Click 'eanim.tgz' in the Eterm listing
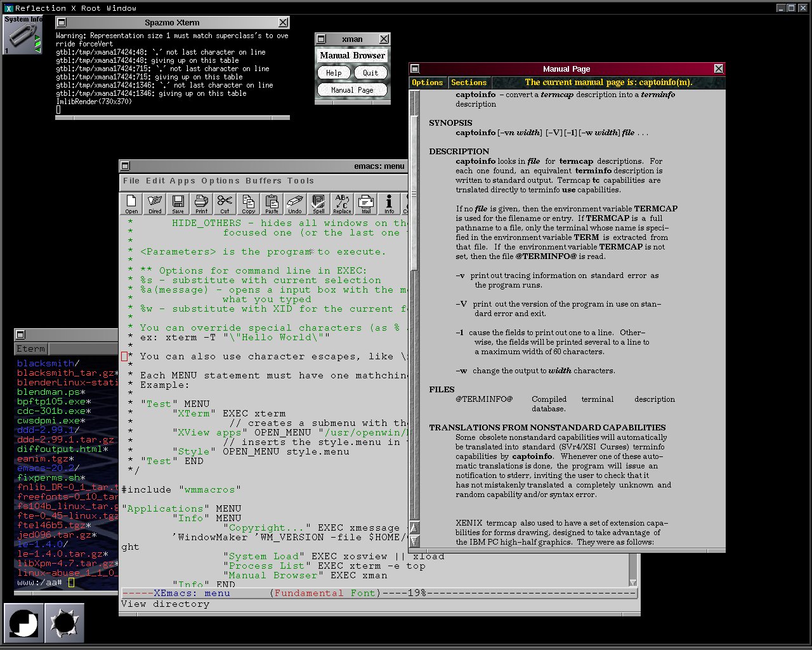Image resolution: width=812 pixels, height=650 pixels. coord(43,458)
